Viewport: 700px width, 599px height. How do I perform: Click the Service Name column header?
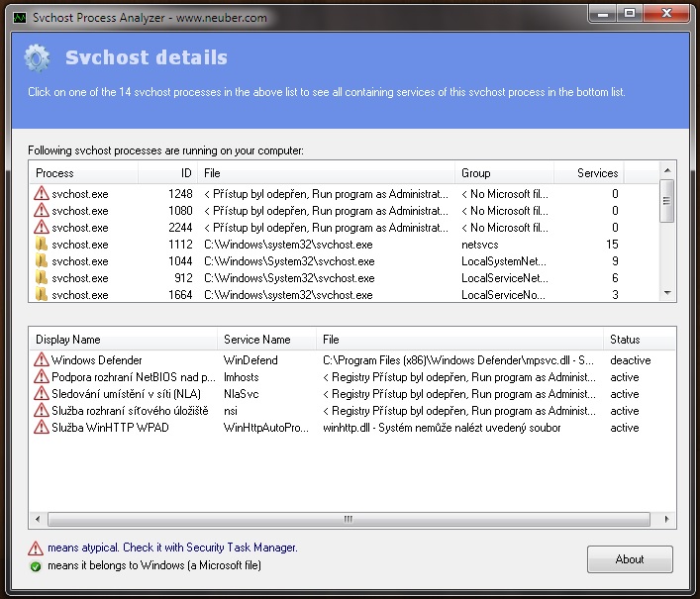(257, 340)
